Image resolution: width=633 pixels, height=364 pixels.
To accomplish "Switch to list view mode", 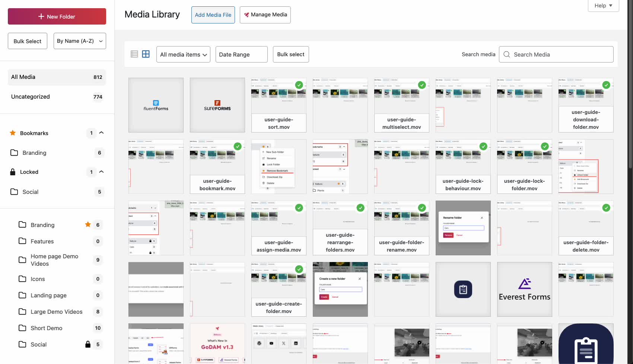I will (134, 54).
